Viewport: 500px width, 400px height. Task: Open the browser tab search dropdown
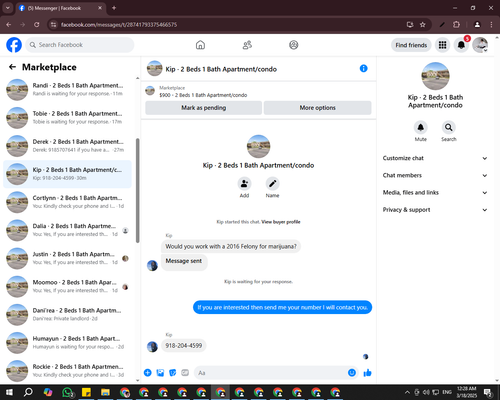7,8
